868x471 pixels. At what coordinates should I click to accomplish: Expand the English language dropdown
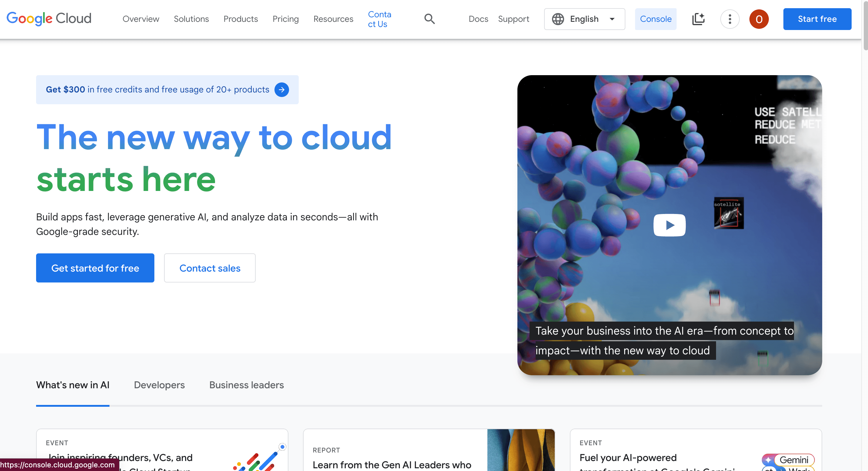[x=584, y=19]
